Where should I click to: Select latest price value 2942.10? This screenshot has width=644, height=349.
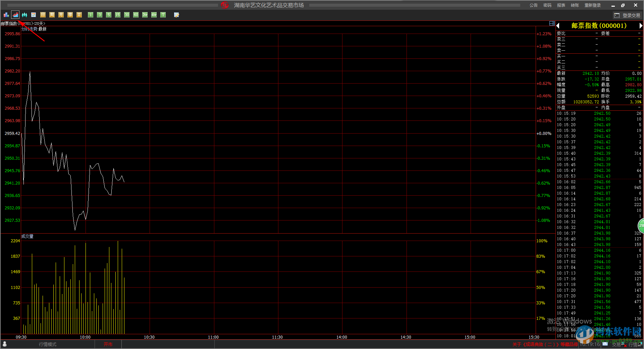click(x=591, y=73)
